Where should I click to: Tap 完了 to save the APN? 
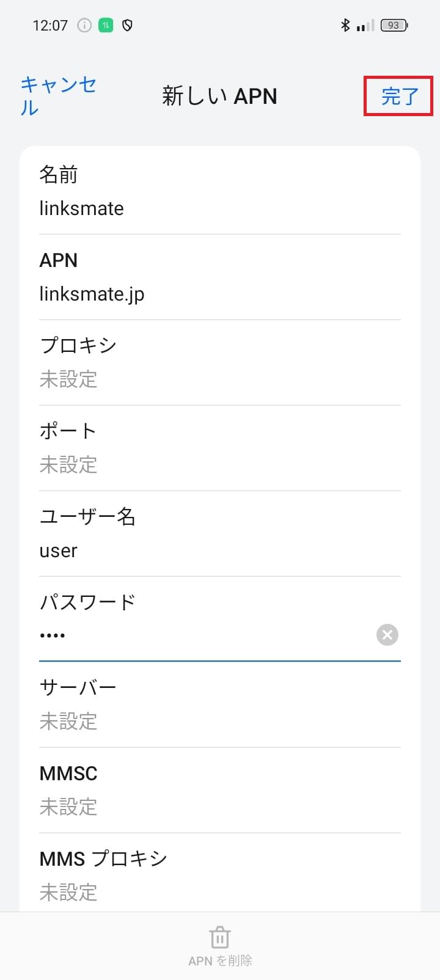tap(398, 96)
